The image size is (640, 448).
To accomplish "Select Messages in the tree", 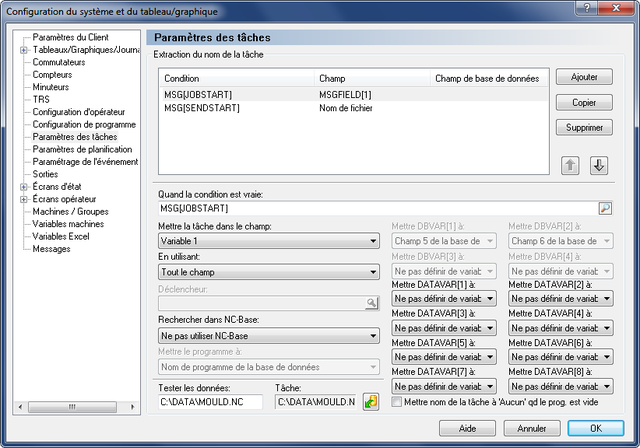I will tap(51, 249).
